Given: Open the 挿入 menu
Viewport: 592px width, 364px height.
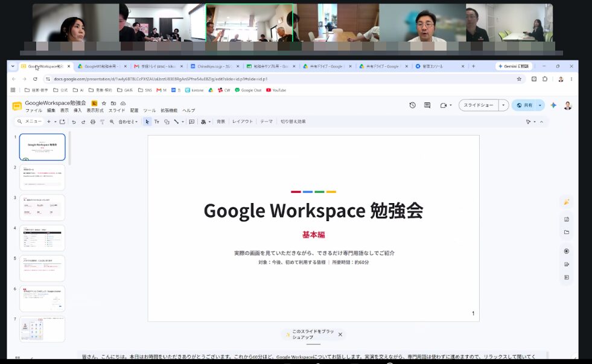Looking at the screenshot, I should tap(77, 110).
